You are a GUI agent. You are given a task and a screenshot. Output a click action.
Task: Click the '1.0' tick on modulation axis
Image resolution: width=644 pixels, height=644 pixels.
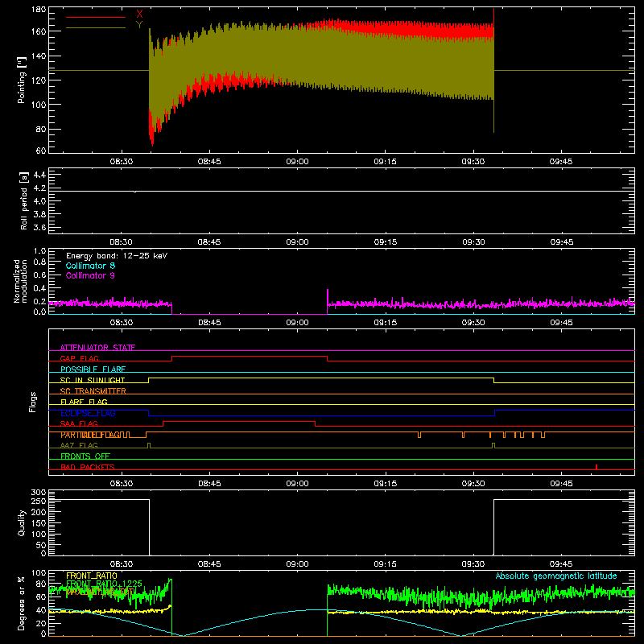coord(39,251)
